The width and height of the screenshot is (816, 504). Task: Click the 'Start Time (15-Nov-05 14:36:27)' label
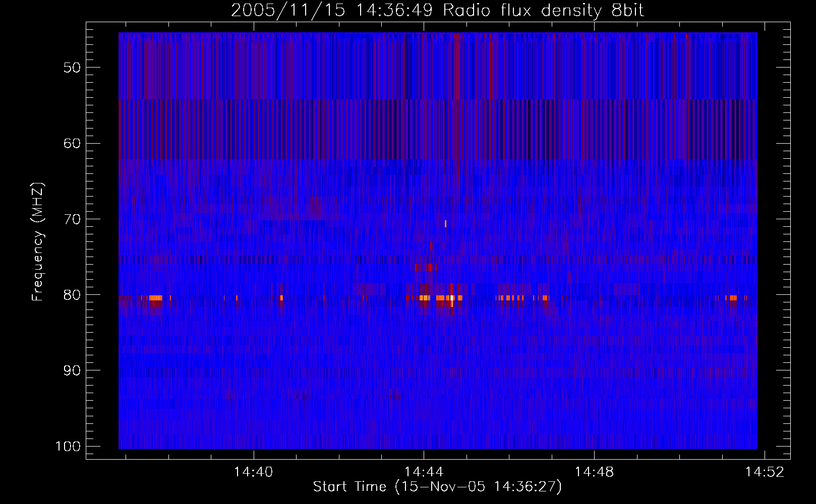tap(437, 487)
